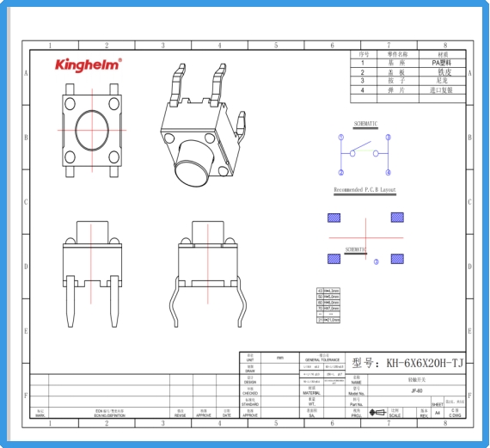Click the 'REV.' label
The width and height of the screenshot is (490, 448).
(424, 415)
